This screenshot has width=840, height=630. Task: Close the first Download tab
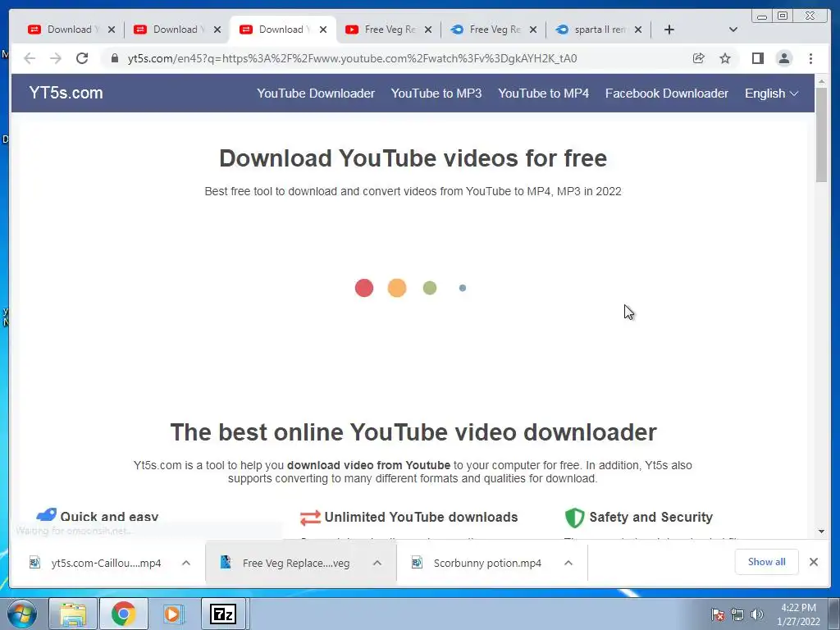112,30
